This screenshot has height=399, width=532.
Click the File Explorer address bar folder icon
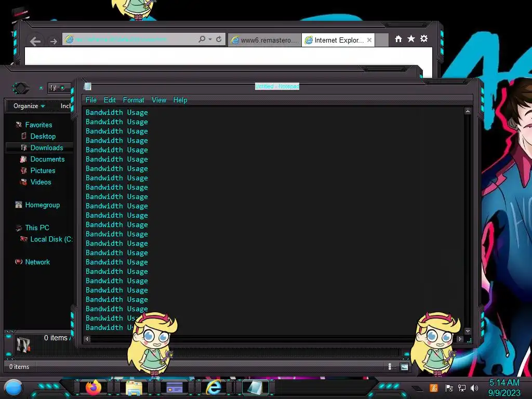54,88
